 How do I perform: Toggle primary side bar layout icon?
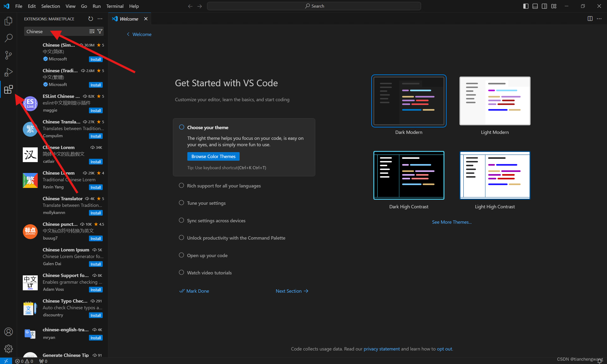[x=525, y=6]
